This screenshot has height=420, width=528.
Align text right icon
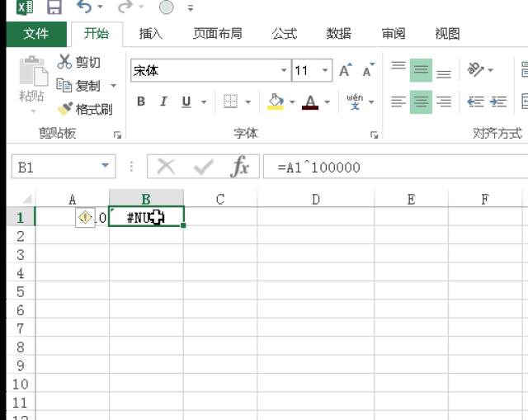click(x=444, y=101)
